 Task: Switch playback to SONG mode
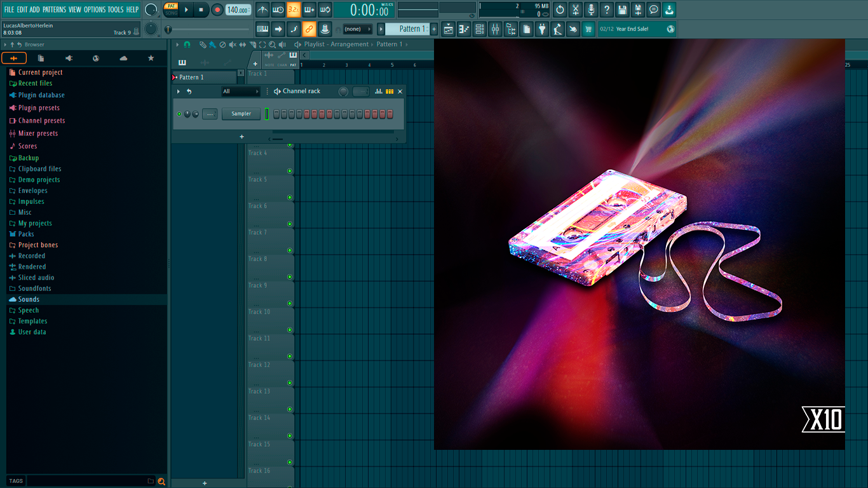171,13
